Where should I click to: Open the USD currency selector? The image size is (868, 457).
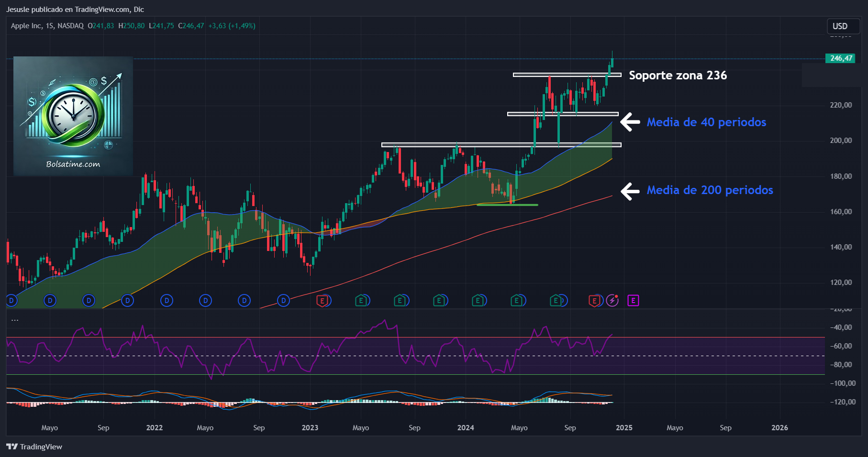tap(840, 26)
